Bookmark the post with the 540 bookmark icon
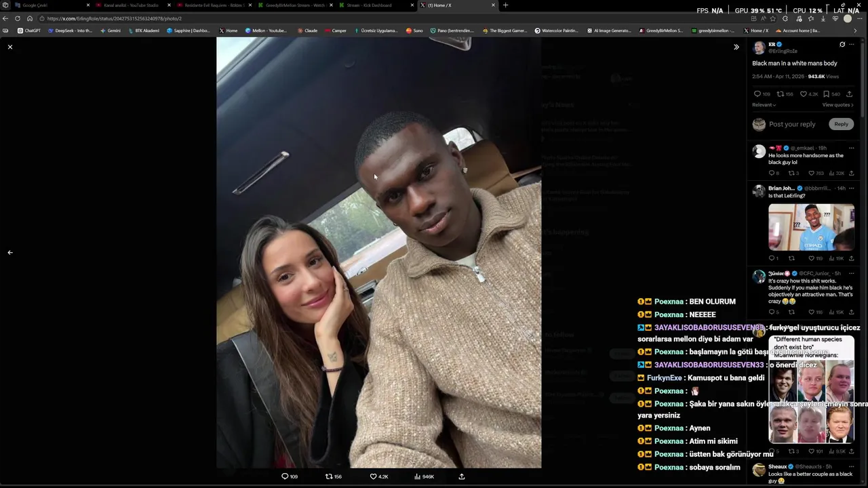The image size is (868, 488). (831, 94)
